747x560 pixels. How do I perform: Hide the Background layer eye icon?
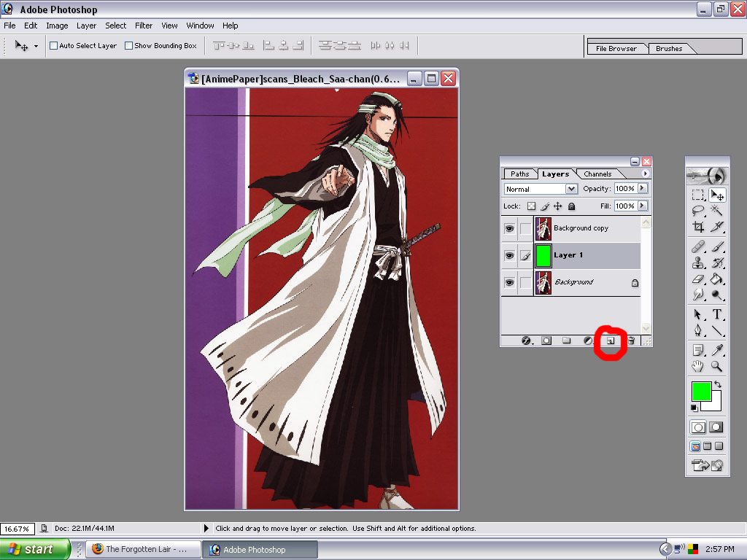click(x=509, y=282)
